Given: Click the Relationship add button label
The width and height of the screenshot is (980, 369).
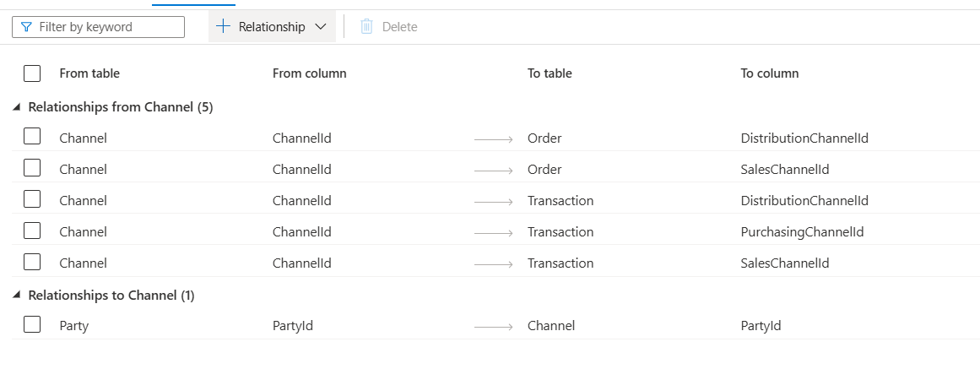Looking at the screenshot, I should coord(272,27).
